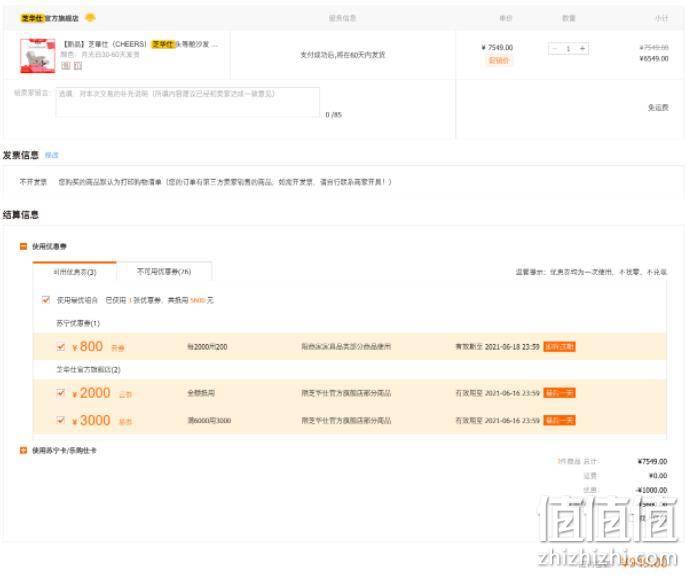This screenshot has width=687, height=575.
Task: Expand the Suning card / gift card section
Action: click(24, 450)
